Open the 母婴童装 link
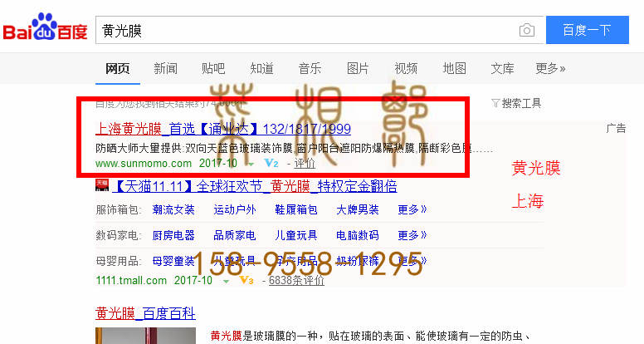 click(173, 261)
